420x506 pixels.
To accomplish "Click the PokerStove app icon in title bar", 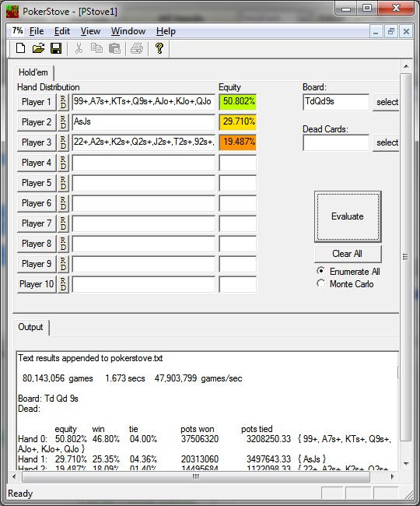I will [x=12, y=12].
